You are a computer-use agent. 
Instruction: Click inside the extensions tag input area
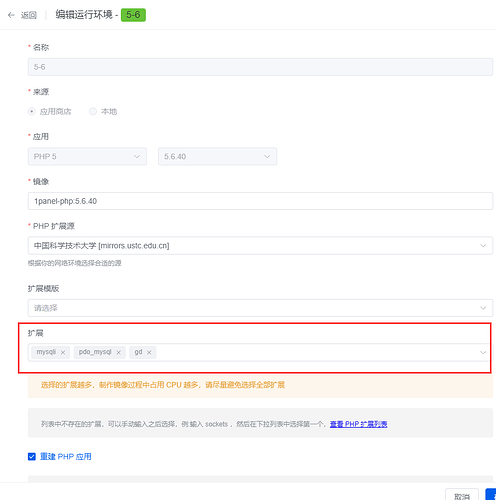point(317,352)
